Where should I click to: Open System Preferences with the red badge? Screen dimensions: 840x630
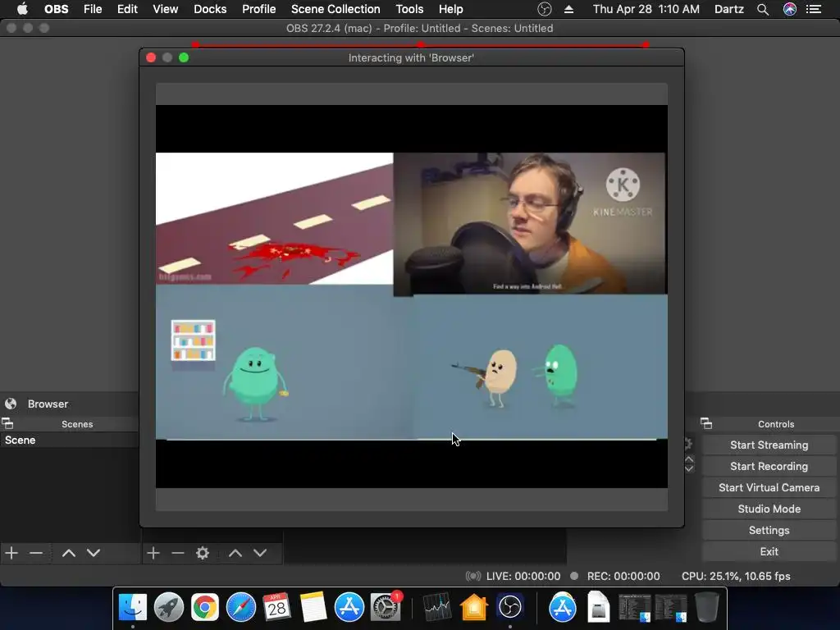pyautogui.click(x=386, y=608)
